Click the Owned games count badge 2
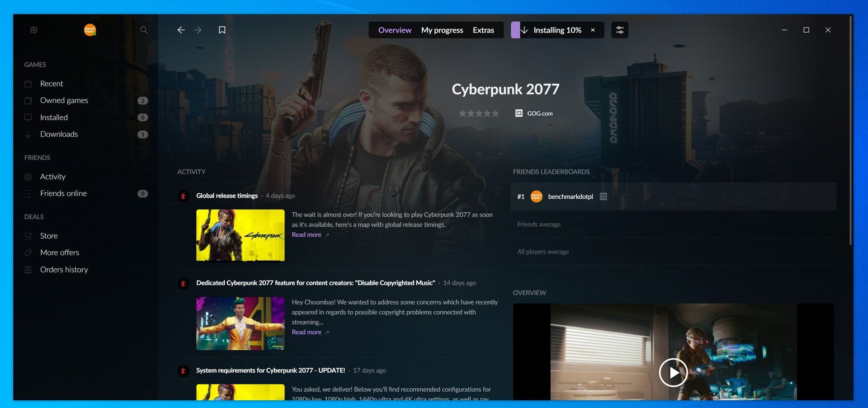 [x=143, y=101]
